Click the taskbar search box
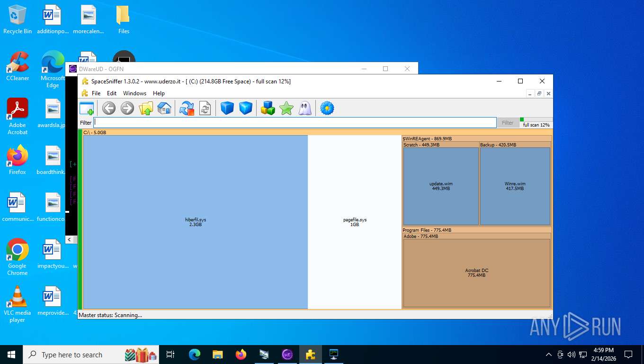The width and height of the screenshot is (644, 364). coord(92,355)
